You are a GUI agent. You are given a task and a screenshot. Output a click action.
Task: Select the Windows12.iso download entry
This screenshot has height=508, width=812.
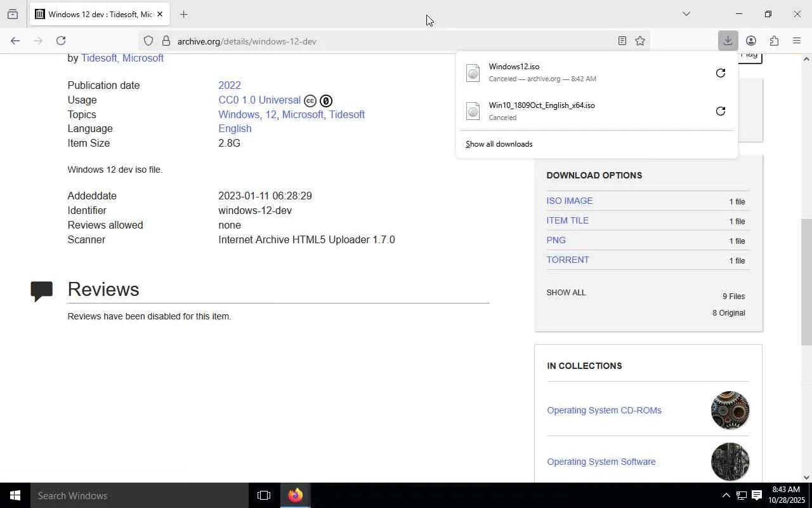[x=584, y=72]
